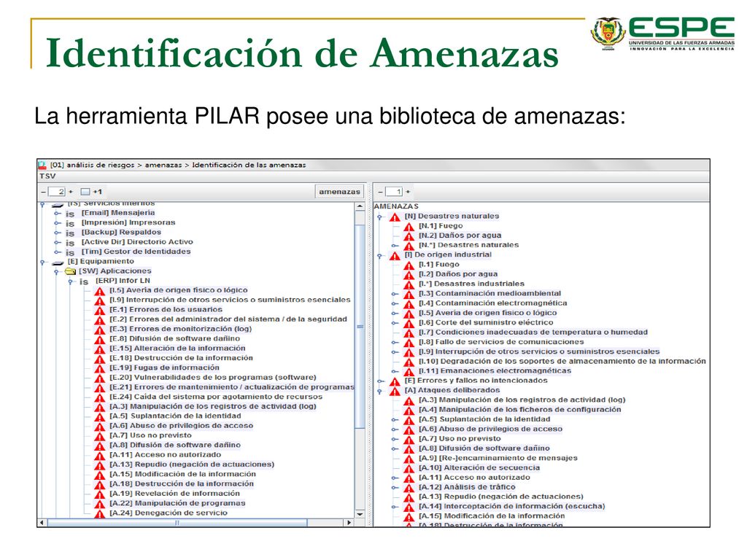Click the assets tree vertical scrollbar up arrow
The image size is (747, 560).
(360, 206)
